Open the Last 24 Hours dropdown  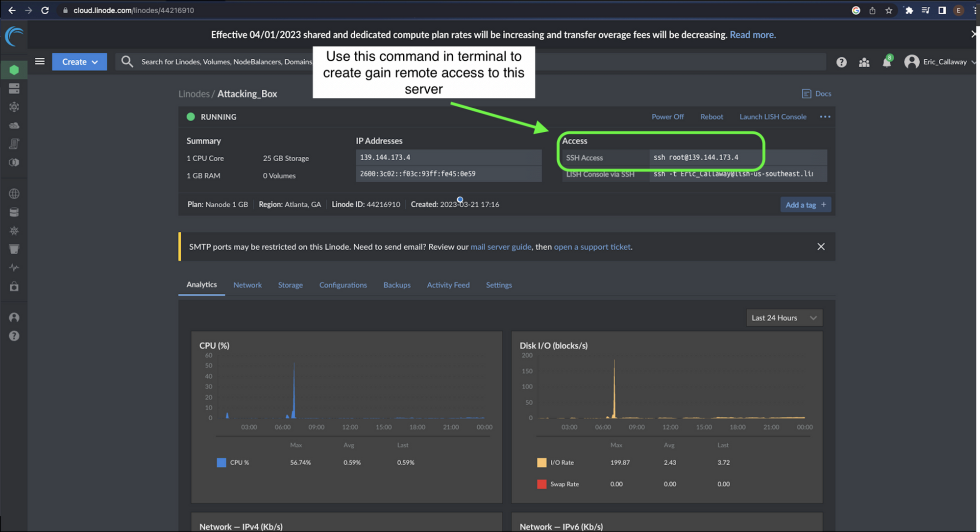(x=784, y=318)
